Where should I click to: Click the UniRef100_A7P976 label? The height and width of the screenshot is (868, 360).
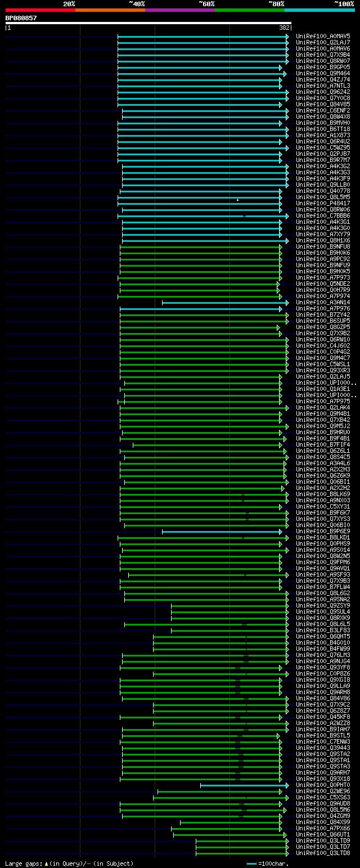click(323, 308)
